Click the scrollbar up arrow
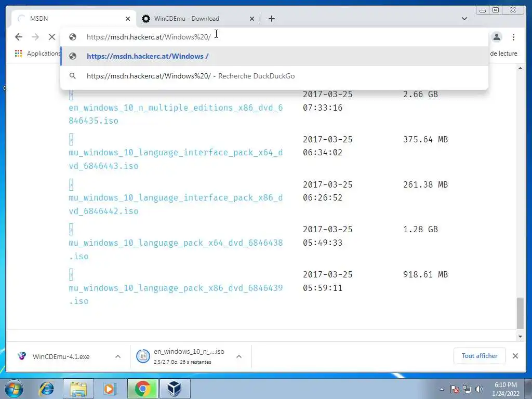 pos(520,68)
